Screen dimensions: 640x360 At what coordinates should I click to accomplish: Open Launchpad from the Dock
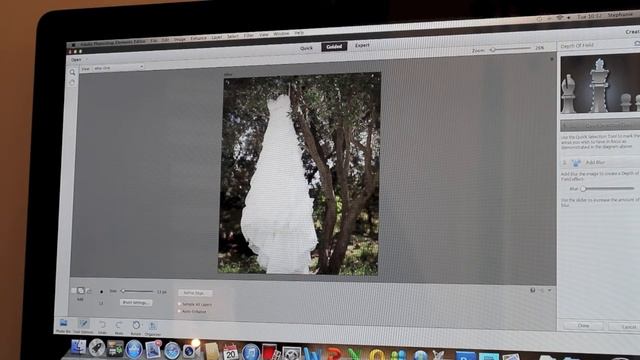point(96,348)
